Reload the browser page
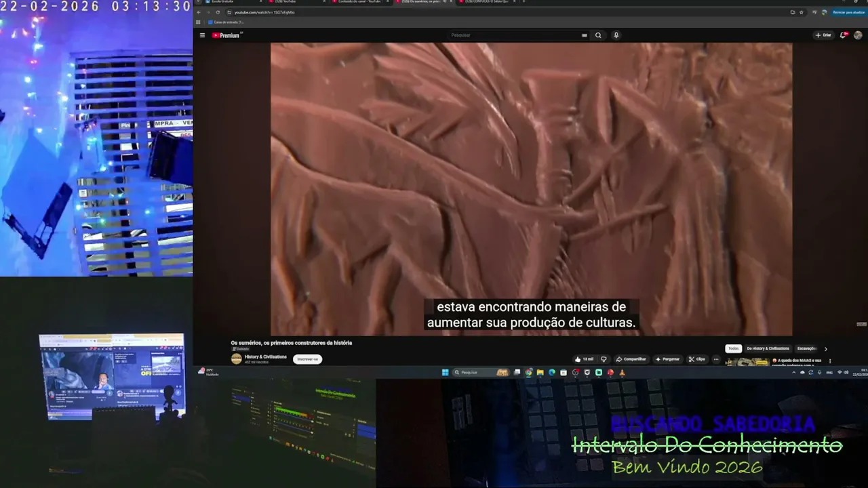Image resolution: width=868 pixels, height=488 pixels. [x=218, y=12]
